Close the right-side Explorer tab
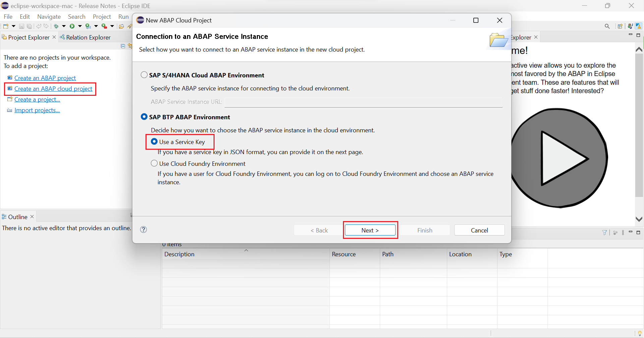The height and width of the screenshot is (338, 644). coord(536,37)
